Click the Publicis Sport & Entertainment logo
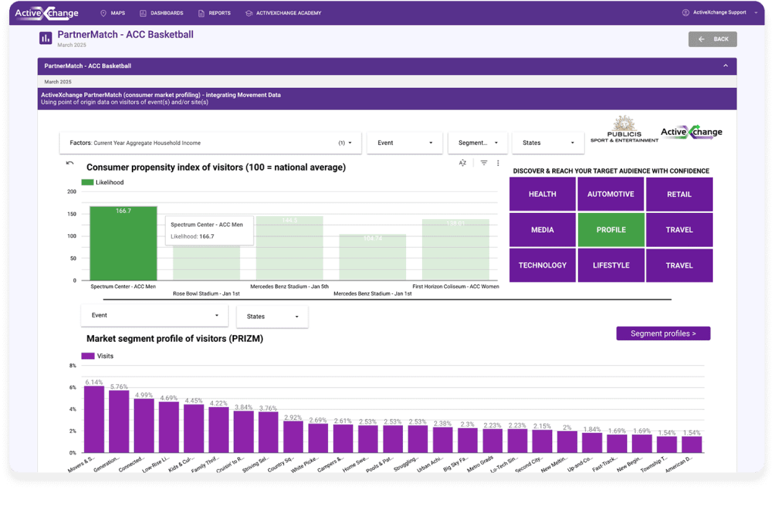The width and height of the screenshot is (775, 532). 626,130
